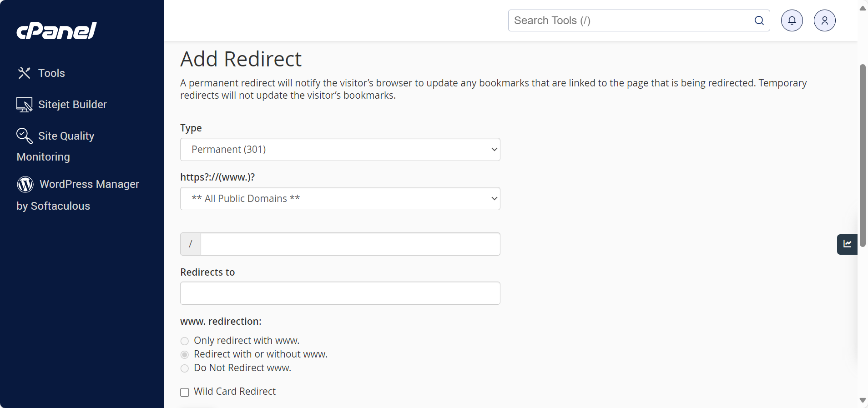Select 'Only redirect with www.' option
868x408 pixels.
click(184, 341)
